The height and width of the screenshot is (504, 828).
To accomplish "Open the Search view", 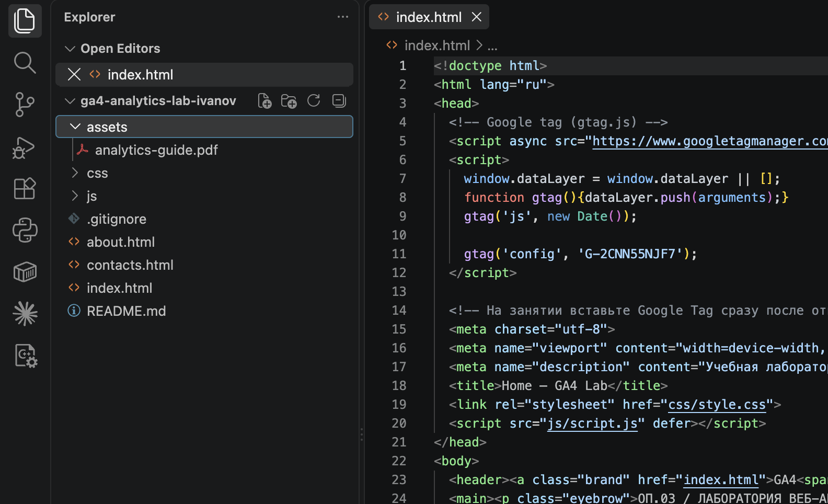I will click(25, 63).
